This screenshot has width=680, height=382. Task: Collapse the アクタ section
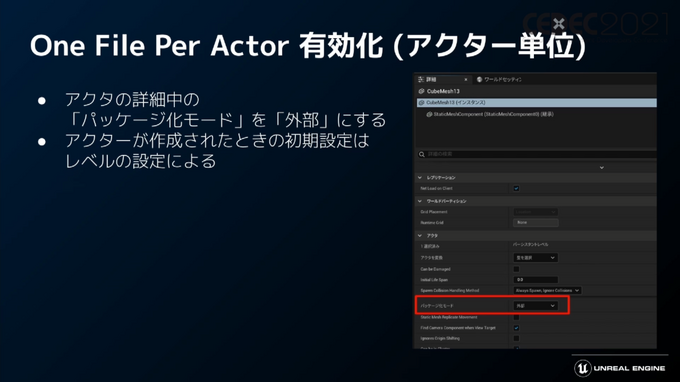tap(420, 235)
